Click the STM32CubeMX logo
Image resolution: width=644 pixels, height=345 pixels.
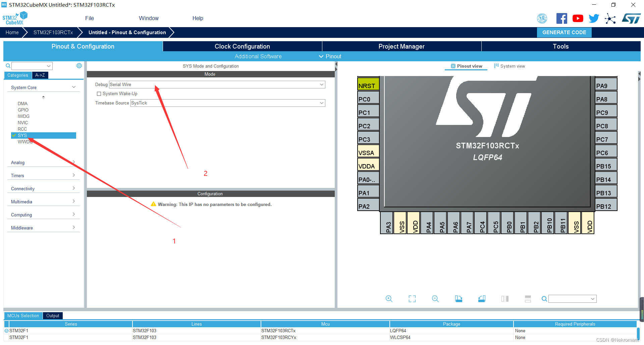pos(15,18)
